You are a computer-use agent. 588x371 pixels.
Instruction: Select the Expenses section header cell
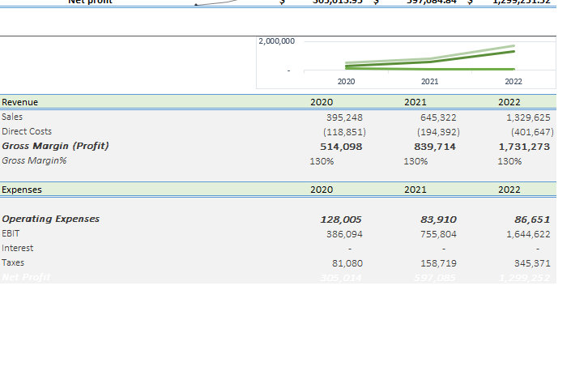(22, 190)
